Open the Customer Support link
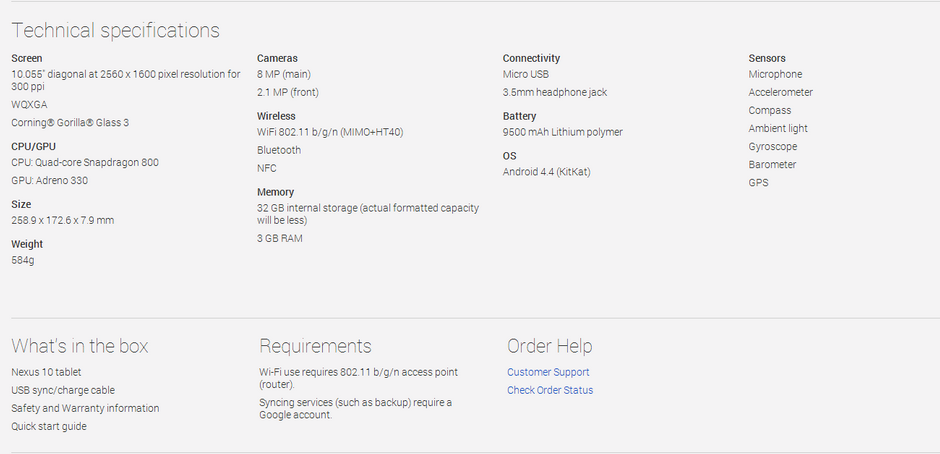This screenshot has height=454, width=940. tap(548, 372)
